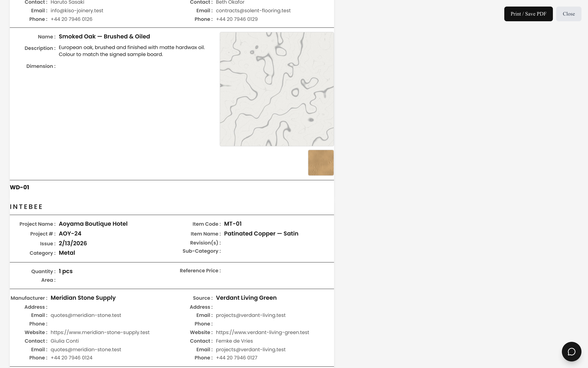Click the Reference Price label
The image size is (588, 368).
(x=200, y=271)
